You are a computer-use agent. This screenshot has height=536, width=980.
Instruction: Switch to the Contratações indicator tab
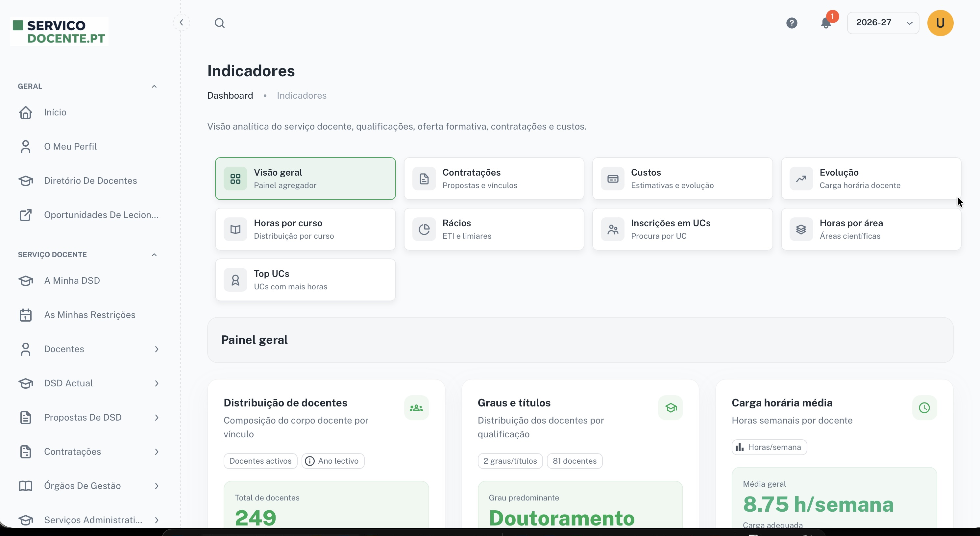pyautogui.click(x=494, y=179)
